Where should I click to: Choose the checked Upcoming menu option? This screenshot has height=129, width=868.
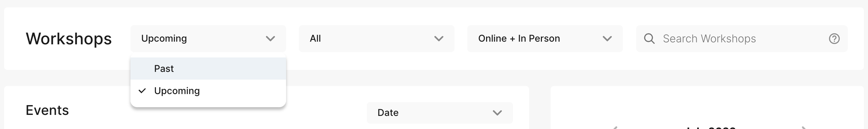point(208,91)
